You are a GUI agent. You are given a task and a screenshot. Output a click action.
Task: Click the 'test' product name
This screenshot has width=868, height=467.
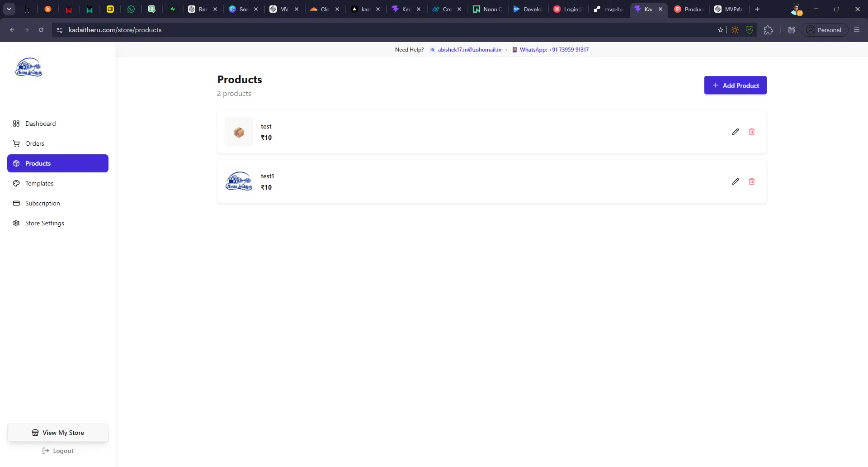click(266, 126)
